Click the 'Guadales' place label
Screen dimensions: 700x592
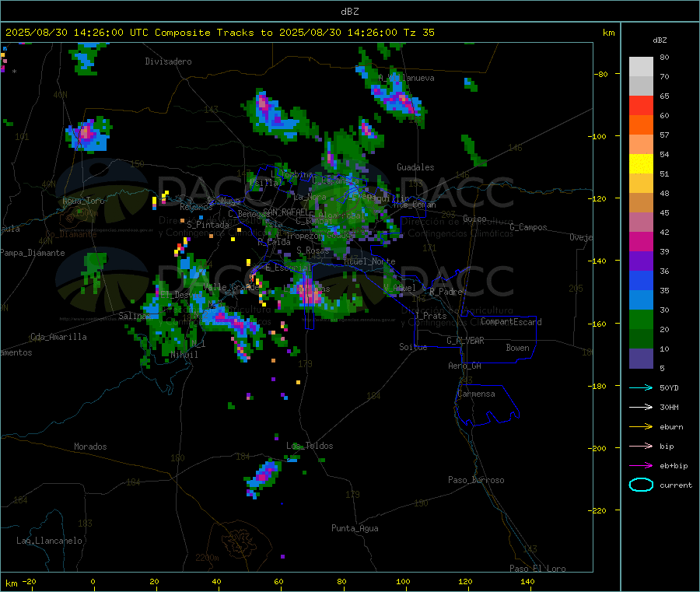click(415, 167)
